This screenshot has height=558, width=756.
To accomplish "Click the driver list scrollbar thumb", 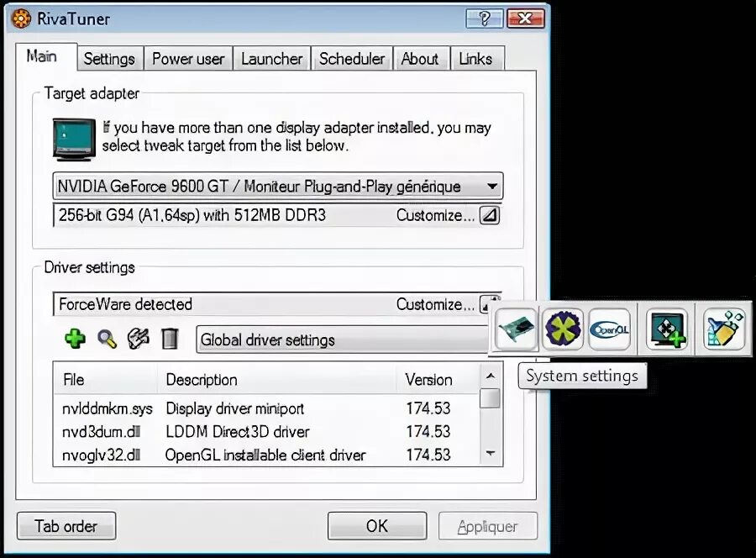I will (491, 398).
